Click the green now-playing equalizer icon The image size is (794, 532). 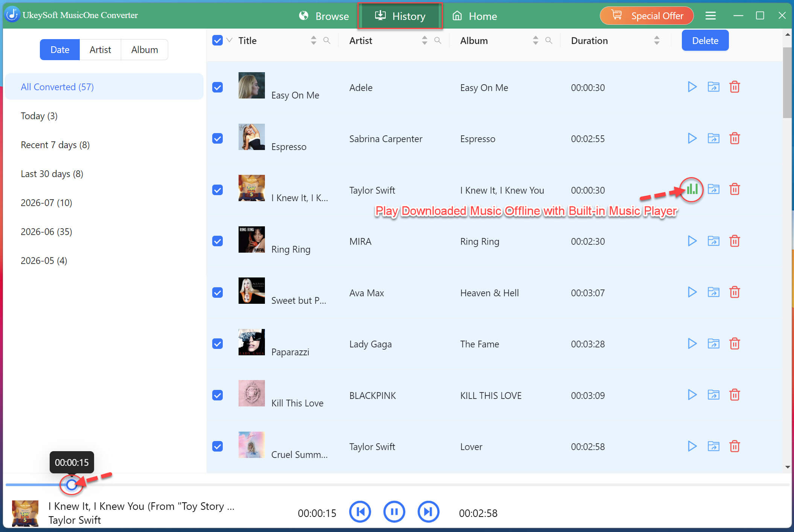click(692, 189)
